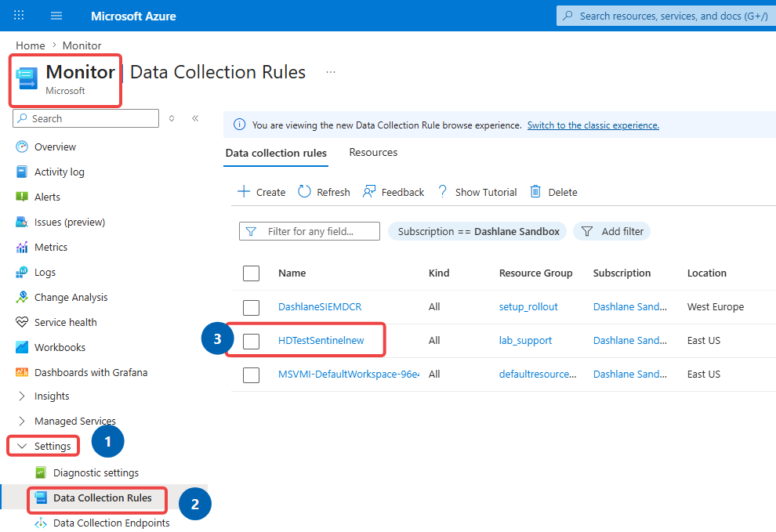Click the Monitor breadcrumb link
Screen dimensions: 776x532
(x=82, y=45)
